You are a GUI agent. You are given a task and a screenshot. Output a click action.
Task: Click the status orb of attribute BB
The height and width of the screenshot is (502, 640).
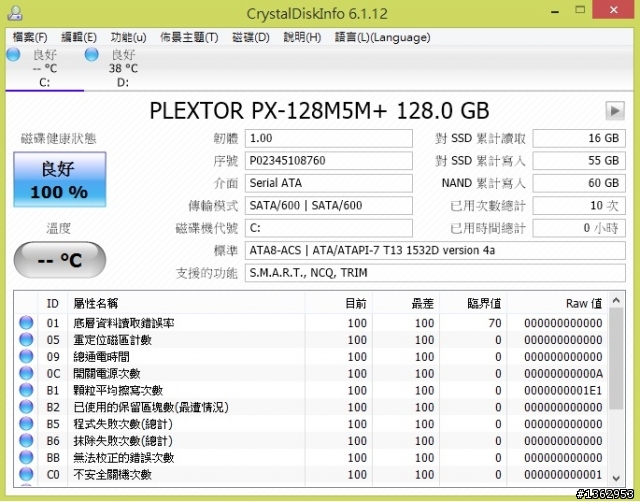click(x=26, y=458)
